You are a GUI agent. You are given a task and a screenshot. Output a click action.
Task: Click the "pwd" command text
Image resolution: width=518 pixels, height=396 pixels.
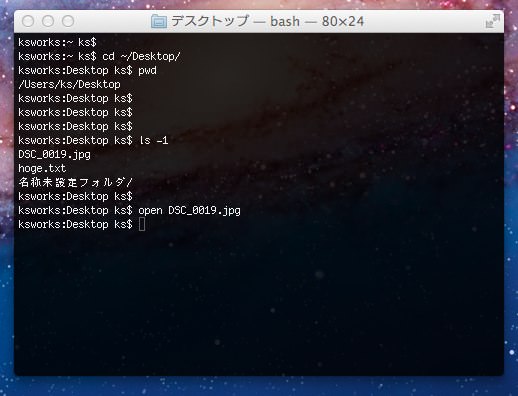coord(147,71)
